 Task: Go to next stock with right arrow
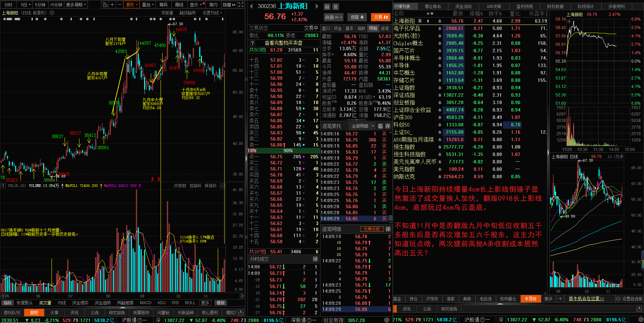point(317,6)
